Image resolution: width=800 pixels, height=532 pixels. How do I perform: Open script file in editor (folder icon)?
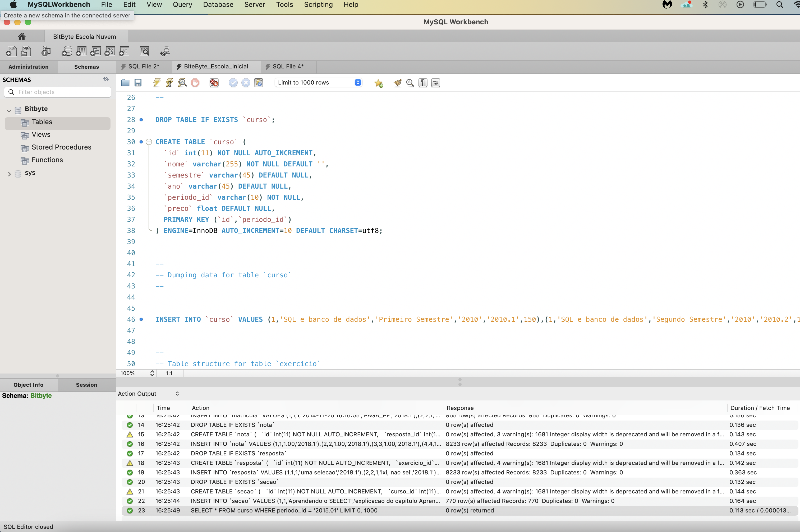coord(125,83)
